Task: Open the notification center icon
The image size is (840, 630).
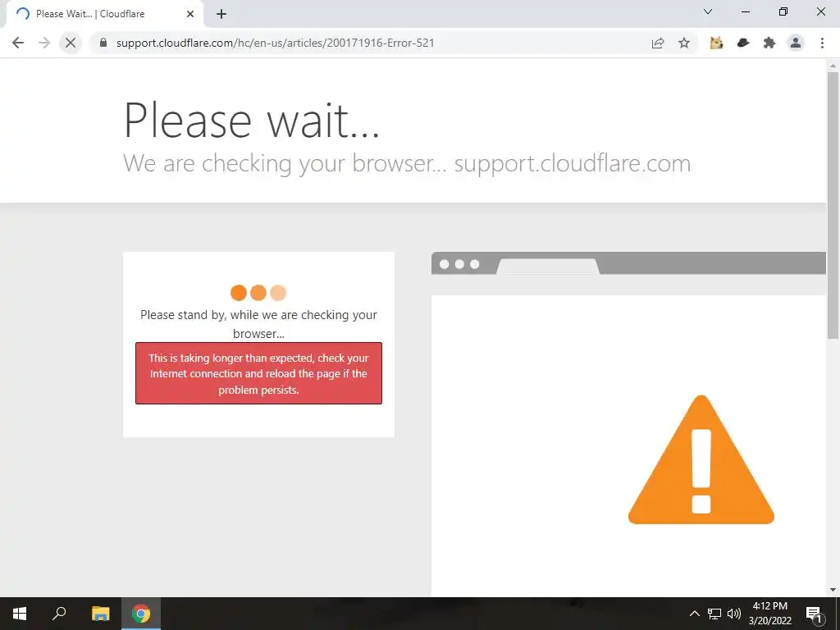Action: click(x=814, y=614)
